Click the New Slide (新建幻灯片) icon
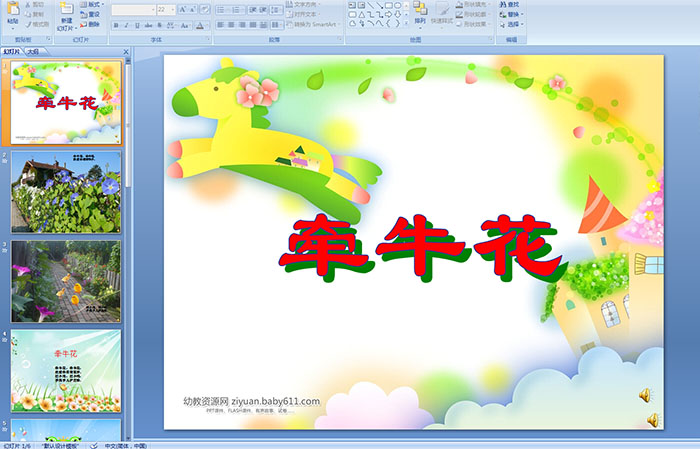The width and height of the screenshot is (700, 449). (x=67, y=9)
